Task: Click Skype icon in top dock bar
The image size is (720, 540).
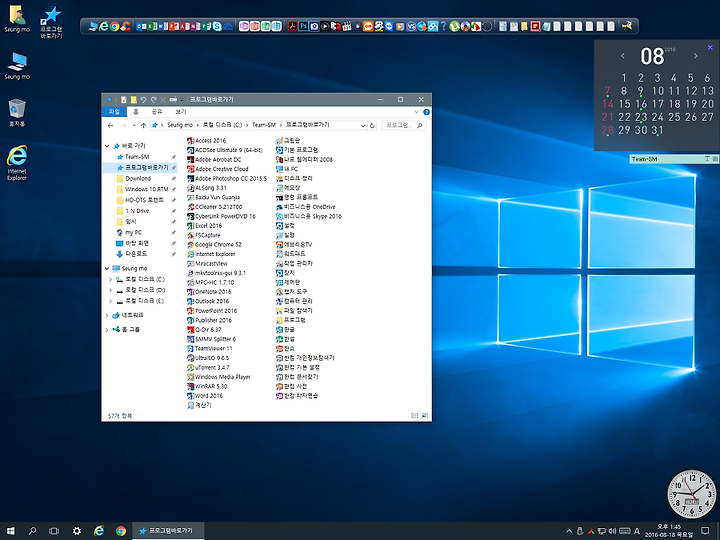Action: click(x=217, y=26)
